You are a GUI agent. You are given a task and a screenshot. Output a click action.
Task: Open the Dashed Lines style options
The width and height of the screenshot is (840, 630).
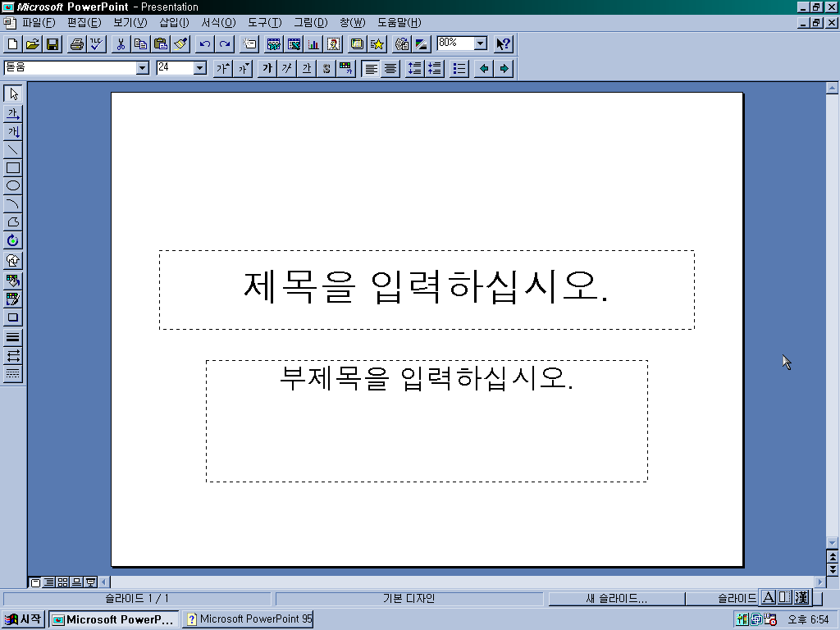(13, 374)
